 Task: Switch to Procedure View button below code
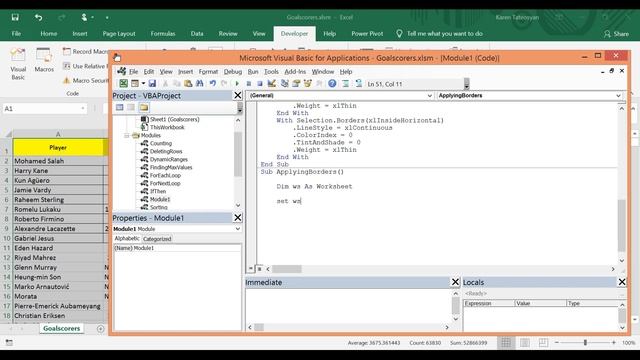click(251, 269)
